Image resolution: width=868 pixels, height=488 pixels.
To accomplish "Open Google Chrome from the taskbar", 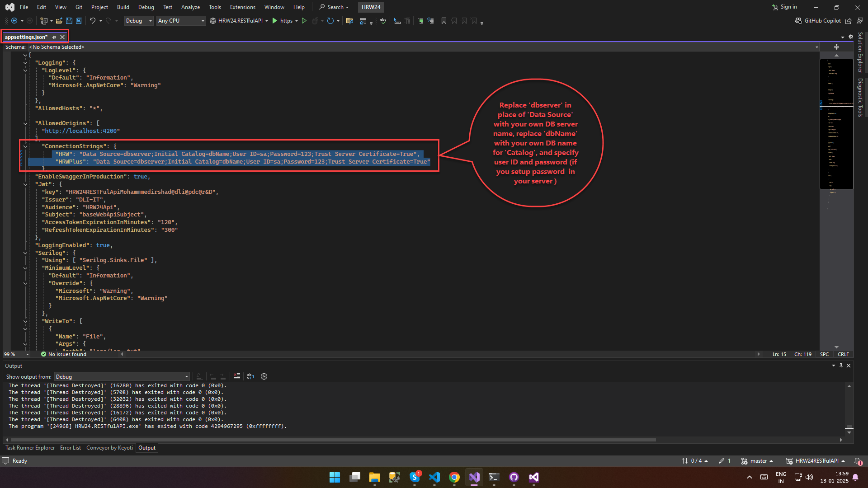I will point(454,477).
